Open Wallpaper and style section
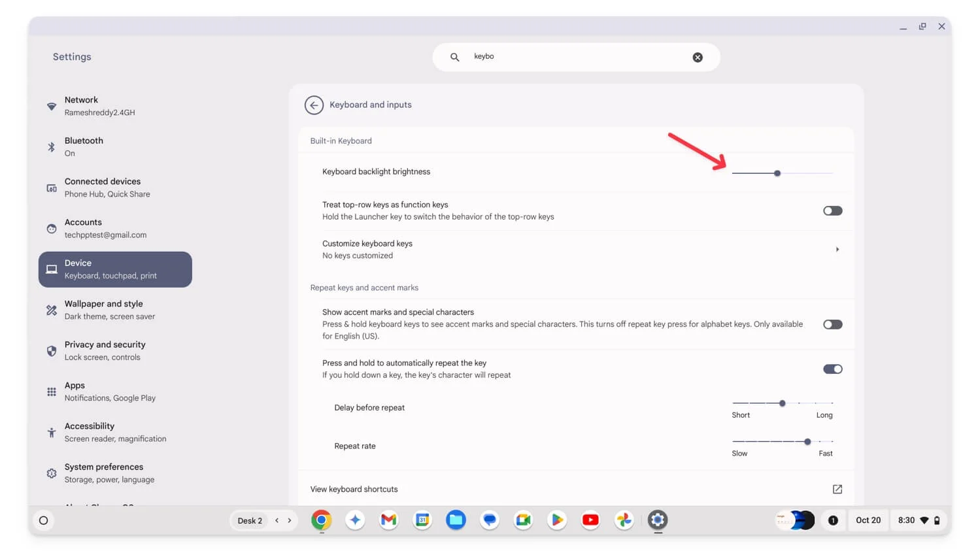This screenshot has width=980, height=551. click(115, 310)
